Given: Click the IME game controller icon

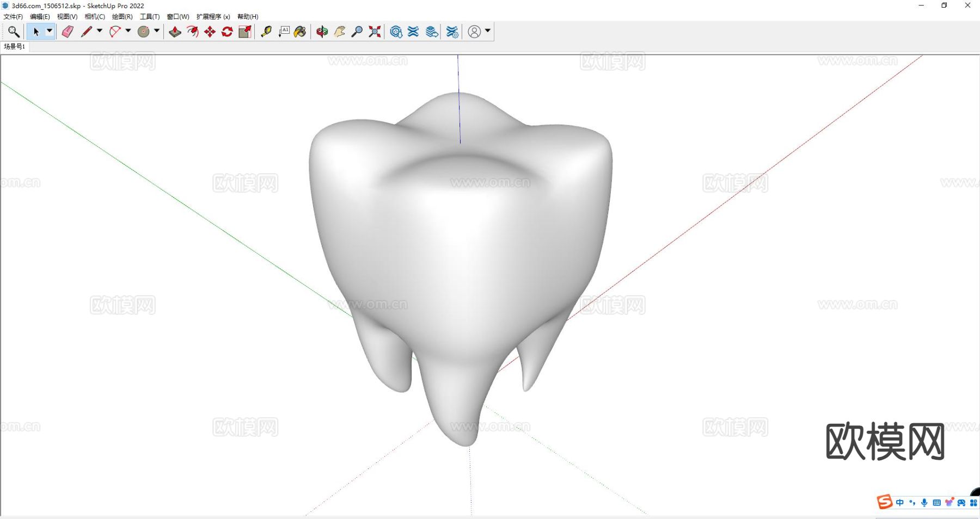Looking at the screenshot, I should tap(961, 503).
